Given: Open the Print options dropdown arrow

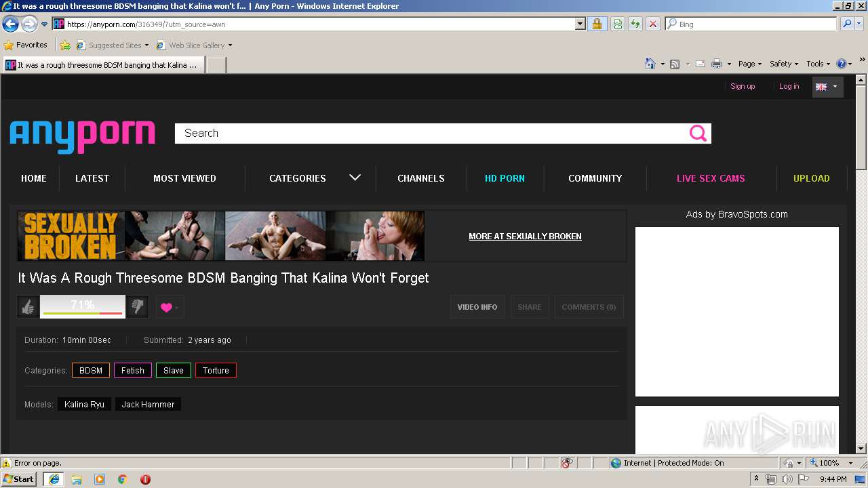Looking at the screenshot, I should (x=729, y=64).
